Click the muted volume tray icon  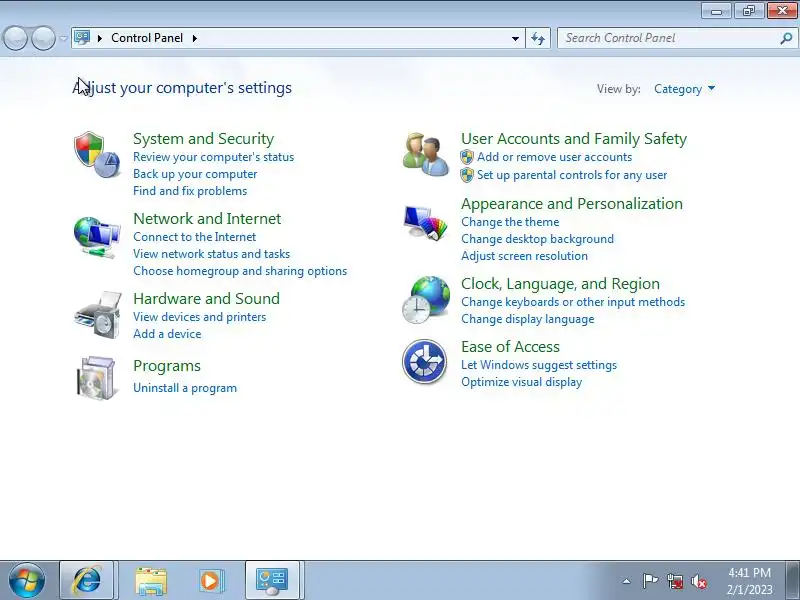699,581
